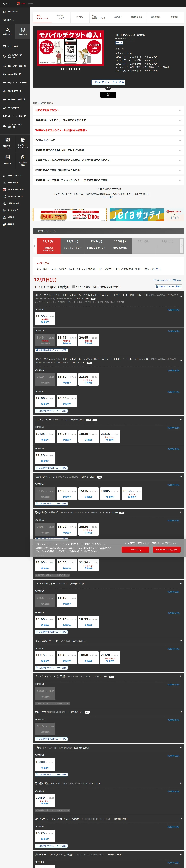Expand 飲食売店 アレルゲン情報 notice
The image size is (186, 868).
(x=108, y=150)
